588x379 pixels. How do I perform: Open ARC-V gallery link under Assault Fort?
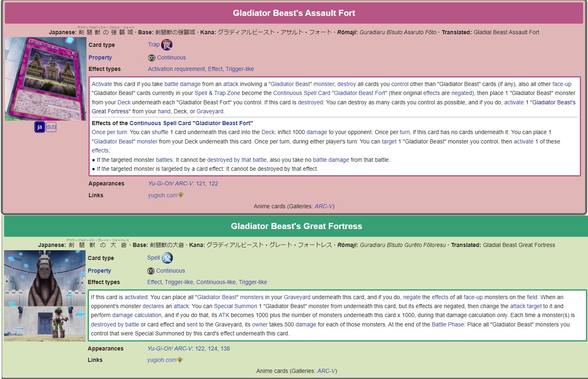[324, 207]
